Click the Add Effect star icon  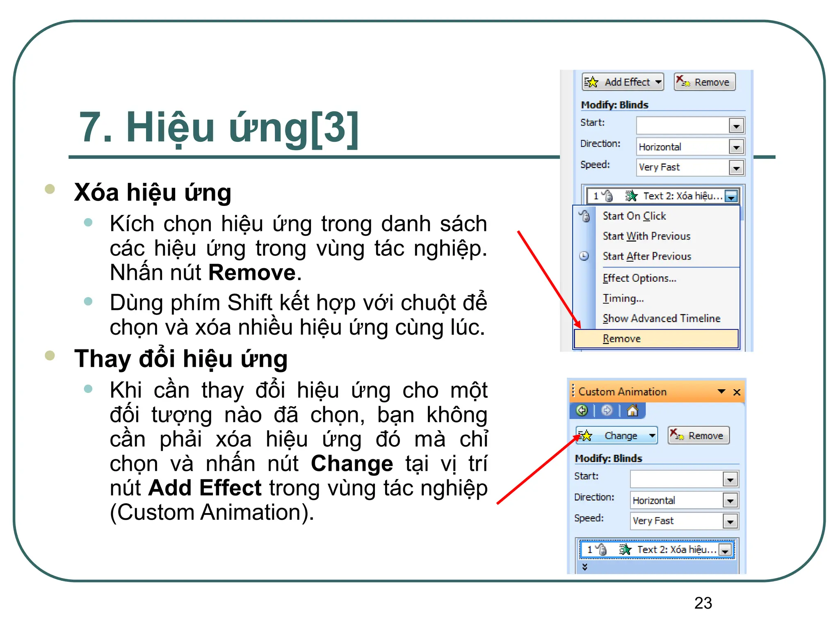pyautogui.click(x=591, y=82)
